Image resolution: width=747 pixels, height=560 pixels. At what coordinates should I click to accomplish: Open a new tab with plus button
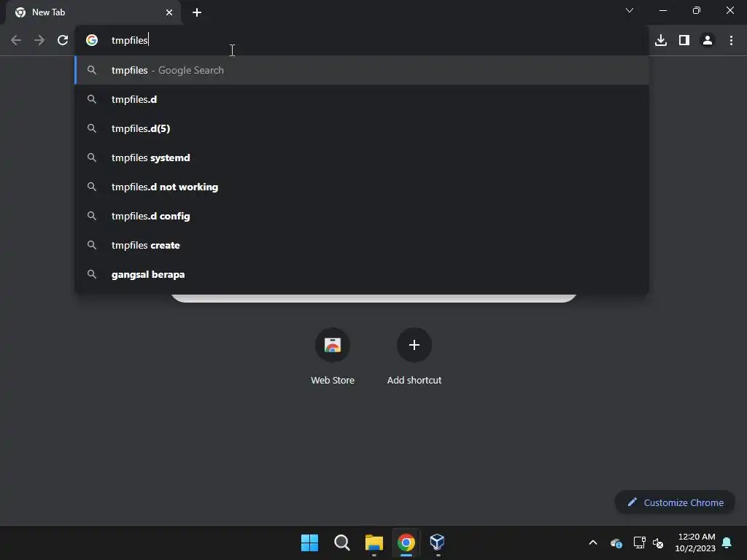tap(197, 12)
